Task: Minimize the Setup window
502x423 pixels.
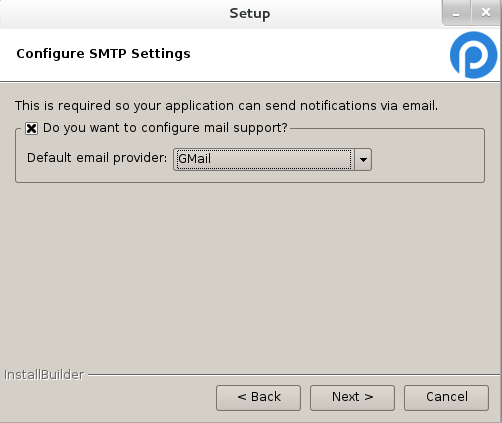Action: click(456, 13)
